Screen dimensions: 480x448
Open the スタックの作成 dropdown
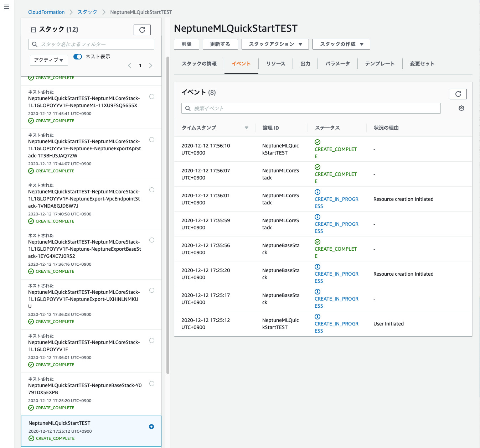click(x=341, y=44)
